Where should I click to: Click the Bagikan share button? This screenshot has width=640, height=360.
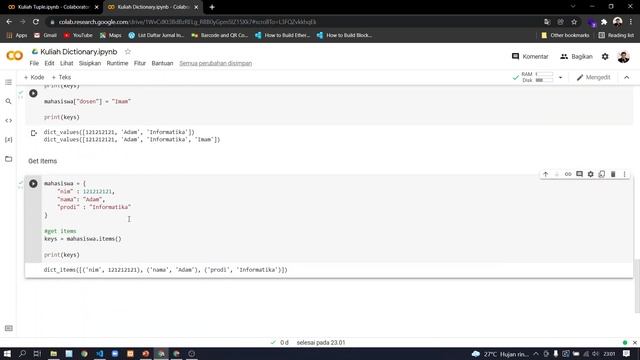[576, 56]
